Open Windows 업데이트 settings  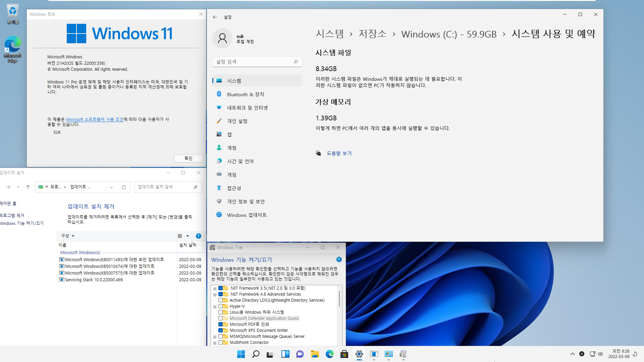coord(257,215)
